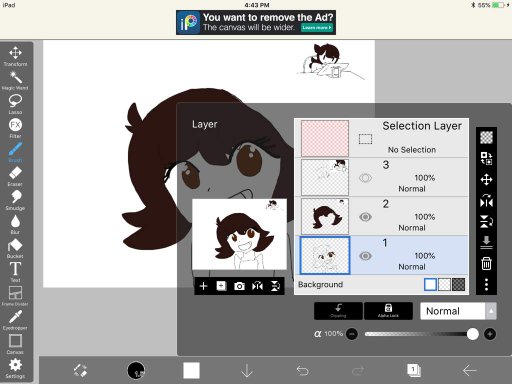Set opacity slider handle
Image resolution: width=512 pixels, height=384 pixels.
(x=473, y=334)
